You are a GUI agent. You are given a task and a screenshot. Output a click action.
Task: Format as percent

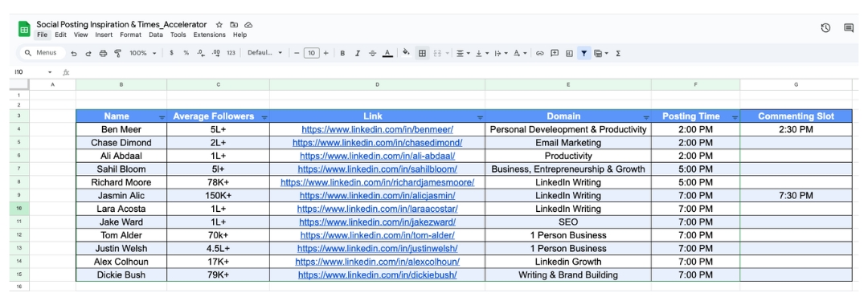click(186, 53)
